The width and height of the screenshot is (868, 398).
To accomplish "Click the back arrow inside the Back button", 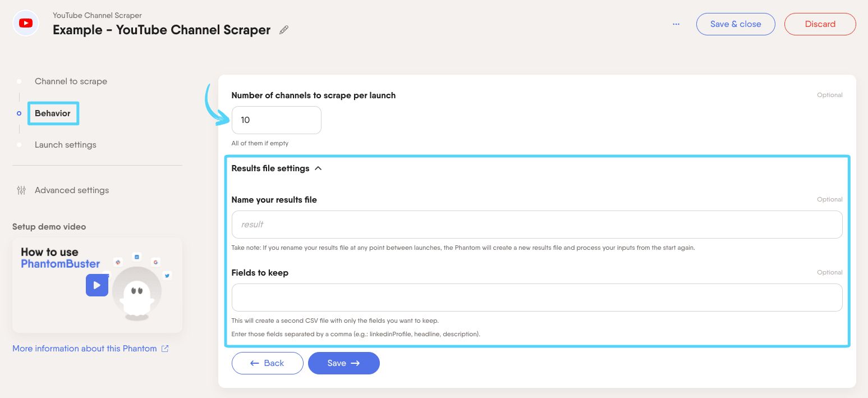I will [x=254, y=363].
